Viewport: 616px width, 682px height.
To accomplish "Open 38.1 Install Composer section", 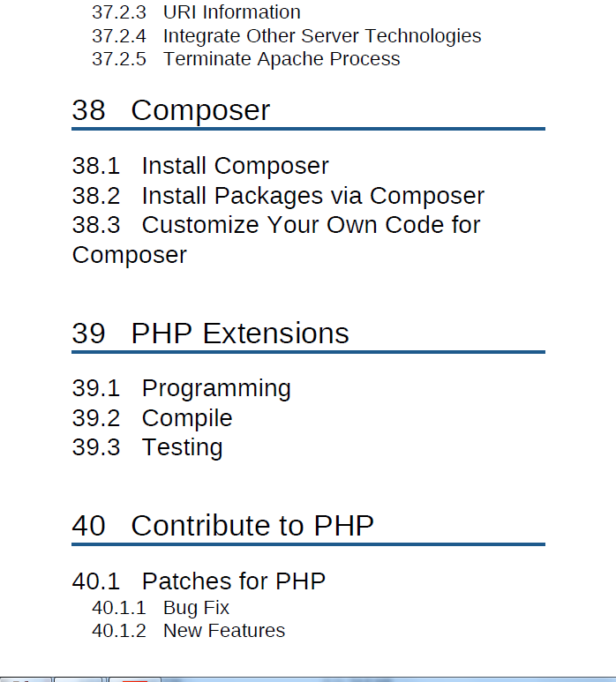I will coord(200,166).
